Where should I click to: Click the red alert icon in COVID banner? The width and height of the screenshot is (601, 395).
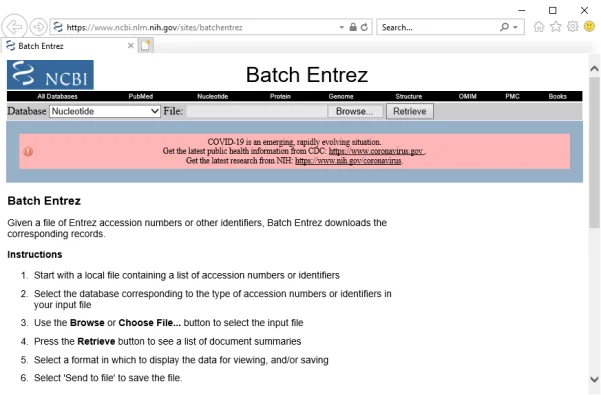pyautogui.click(x=28, y=152)
